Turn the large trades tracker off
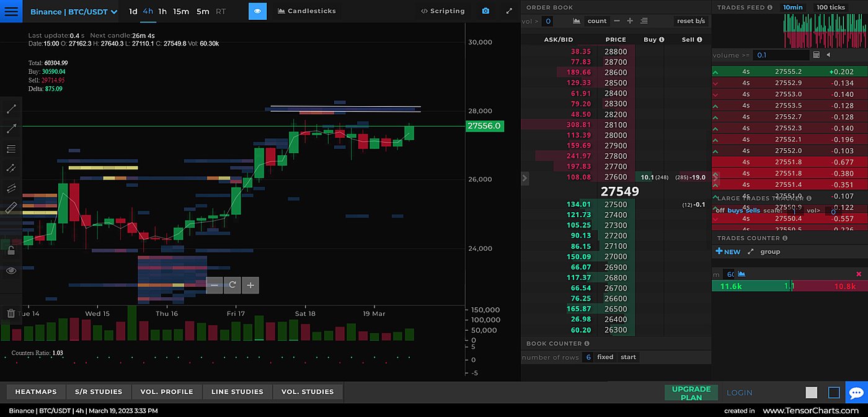 (720, 210)
